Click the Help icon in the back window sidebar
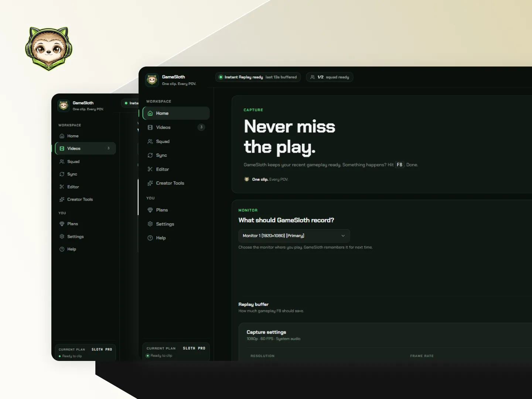The image size is (532, 399). (62, 249)
